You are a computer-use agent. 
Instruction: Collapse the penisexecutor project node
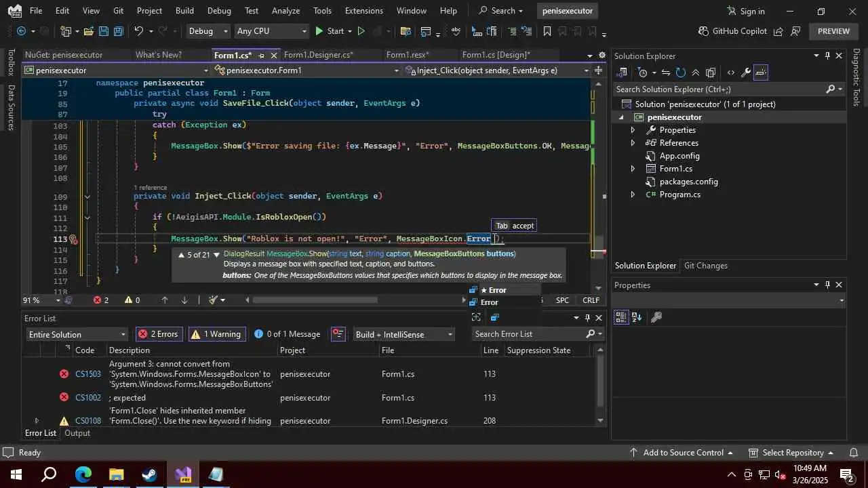620,117
